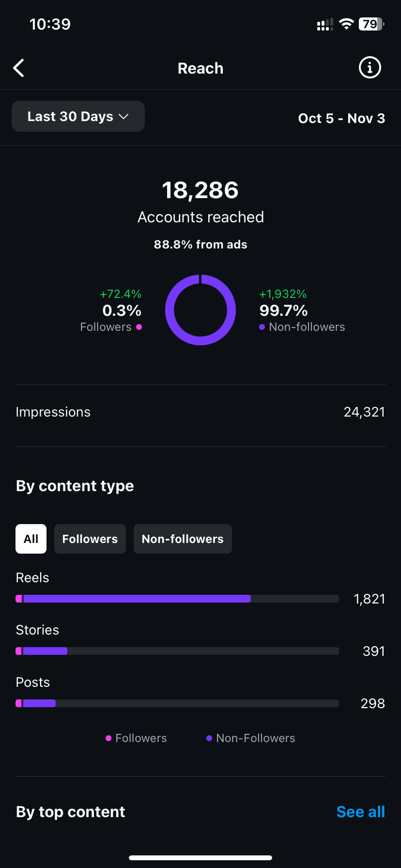Tap the battery indicator icon

point(371,24)
